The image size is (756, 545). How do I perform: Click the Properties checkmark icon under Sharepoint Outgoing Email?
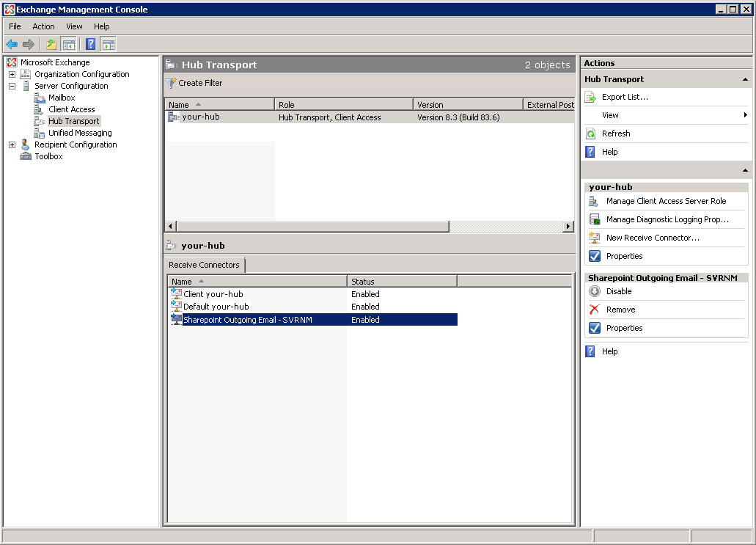[595, 328]
